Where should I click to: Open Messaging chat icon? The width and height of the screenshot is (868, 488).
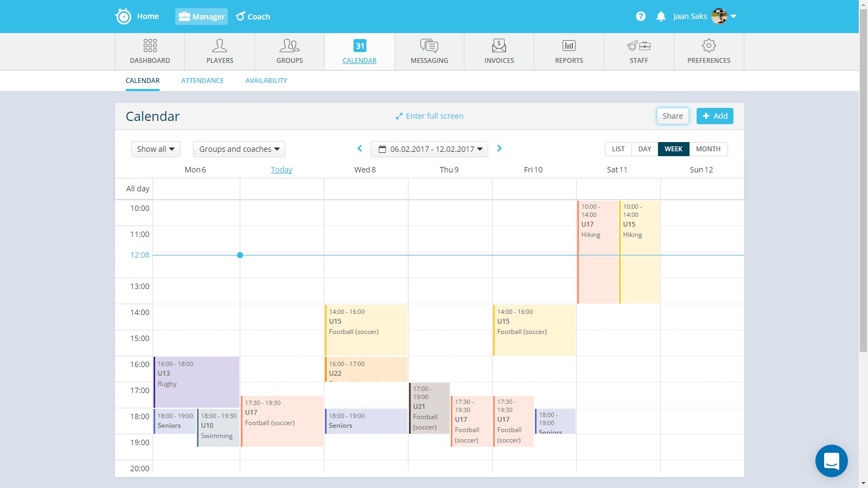[429, 46]
